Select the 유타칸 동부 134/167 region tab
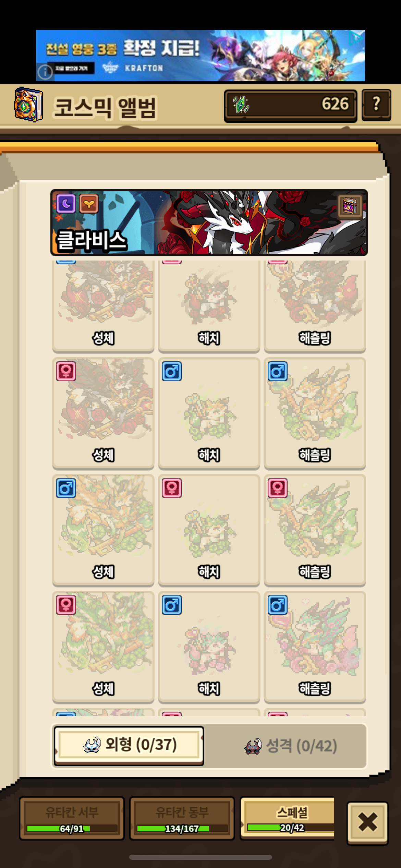The image size is (401, 868). pos(182,818)
